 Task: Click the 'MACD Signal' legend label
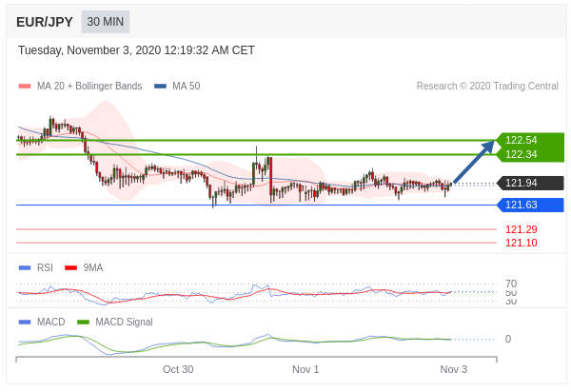pyautogui.click(x=124, y=322)
